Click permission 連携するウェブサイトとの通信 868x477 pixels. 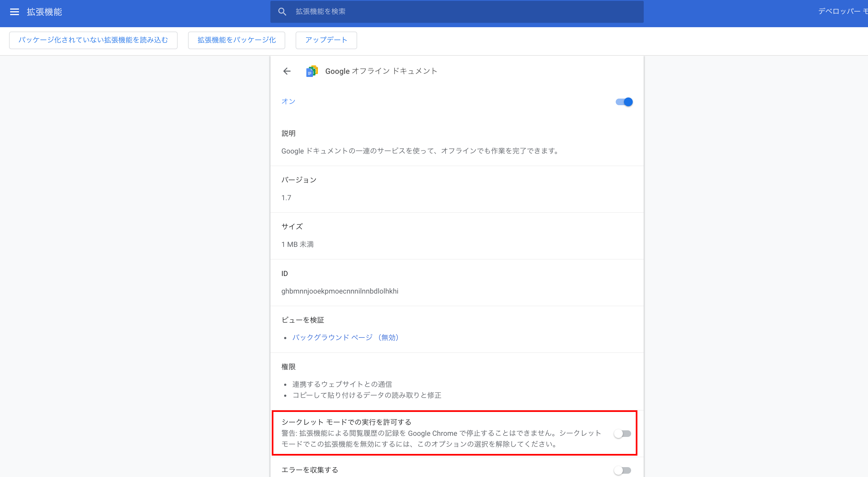point(342,384)
